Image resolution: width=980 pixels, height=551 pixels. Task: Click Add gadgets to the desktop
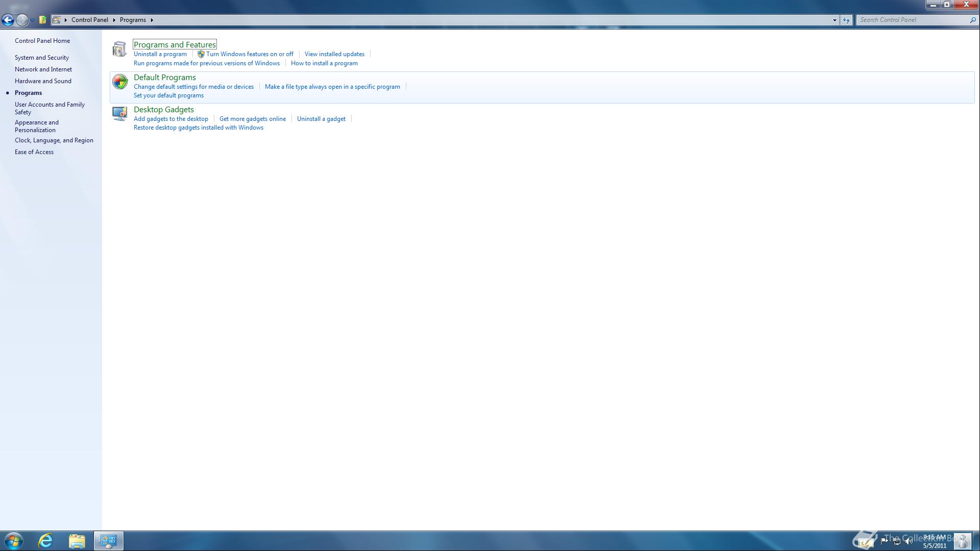pyautogui.click(x=171, y=119)
